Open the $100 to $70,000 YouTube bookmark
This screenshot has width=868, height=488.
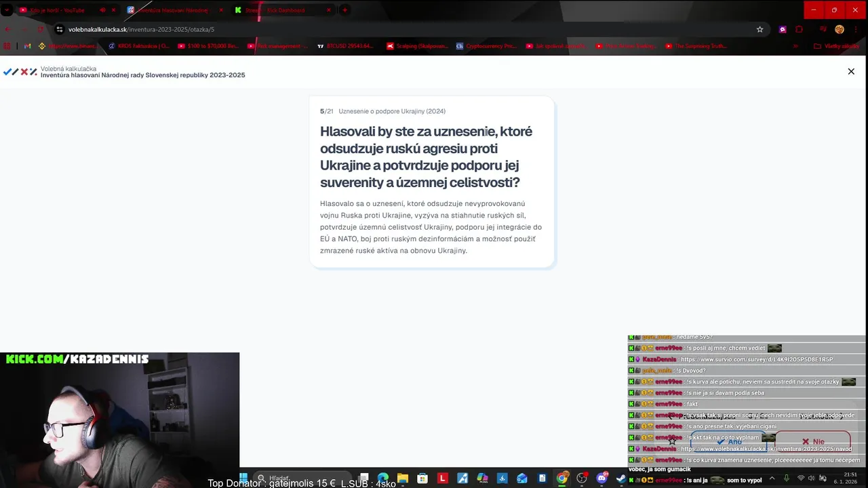[209, 46]
